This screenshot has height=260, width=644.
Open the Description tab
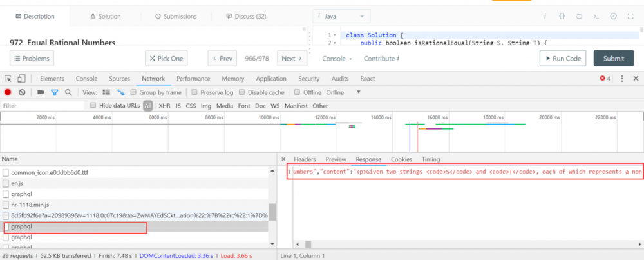pyautogui.click(x=35, y=17)
